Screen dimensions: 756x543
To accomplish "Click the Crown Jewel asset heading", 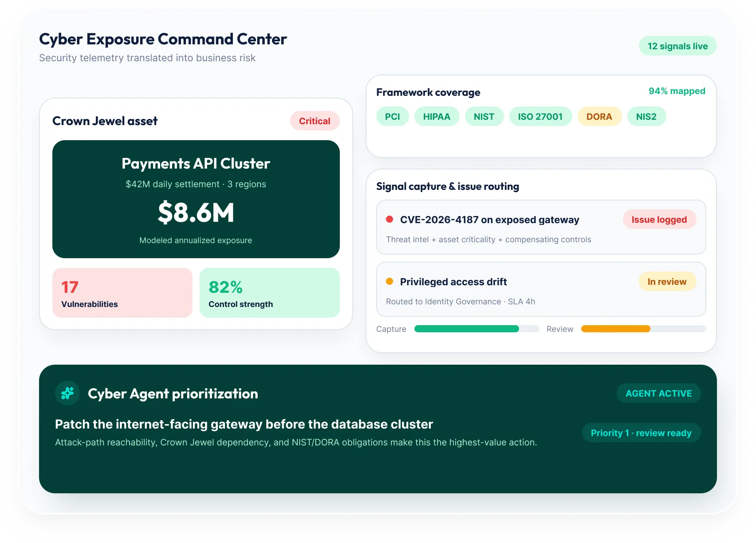I will pyautogui.click(x=105, y=121).
